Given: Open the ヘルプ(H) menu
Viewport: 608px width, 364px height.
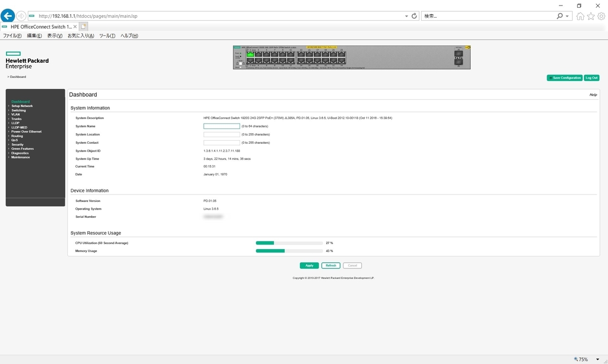Looking at the screenshot, I should [129, 36].
